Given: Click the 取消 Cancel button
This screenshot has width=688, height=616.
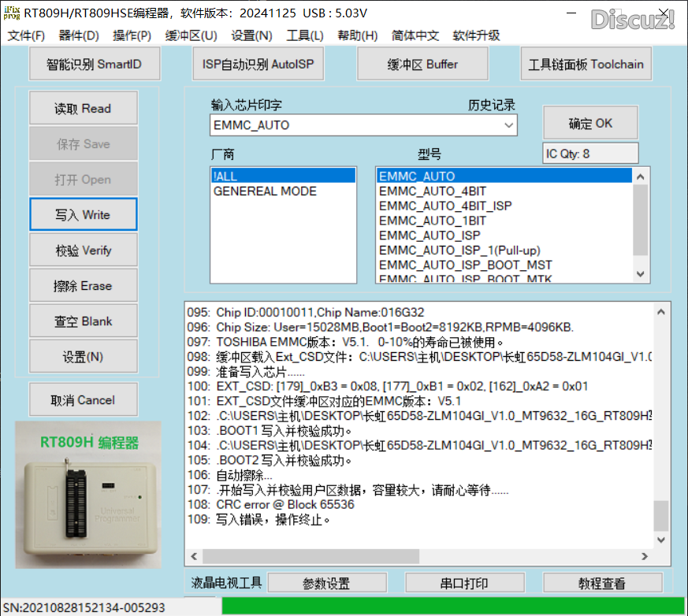Looking at the screenshot, I should point(83,400).
